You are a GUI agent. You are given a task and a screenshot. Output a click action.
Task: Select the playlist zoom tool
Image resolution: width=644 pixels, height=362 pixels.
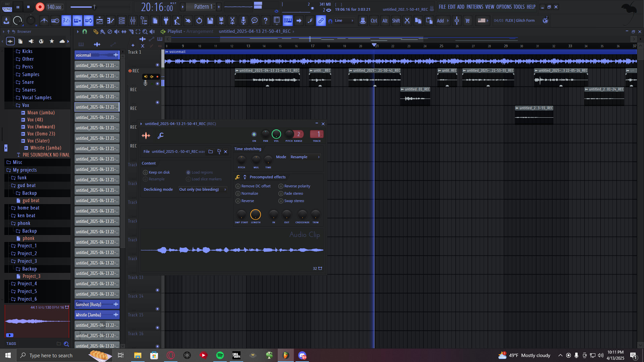coord(145,32)
